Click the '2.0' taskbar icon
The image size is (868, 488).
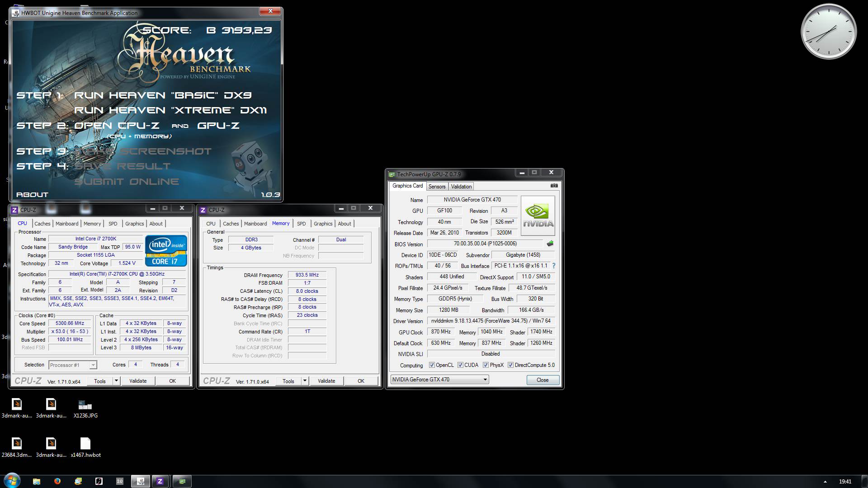coord(120,481)
